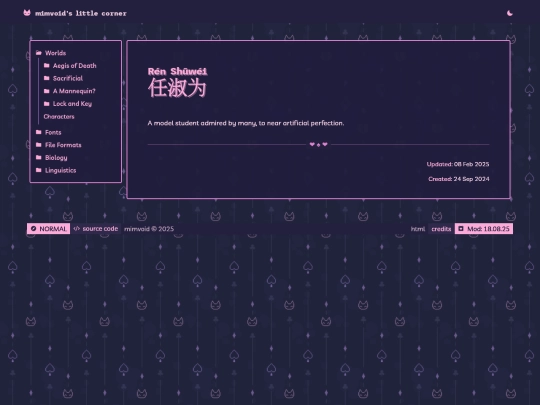Open the Biology section

click(x=56, y=158)
